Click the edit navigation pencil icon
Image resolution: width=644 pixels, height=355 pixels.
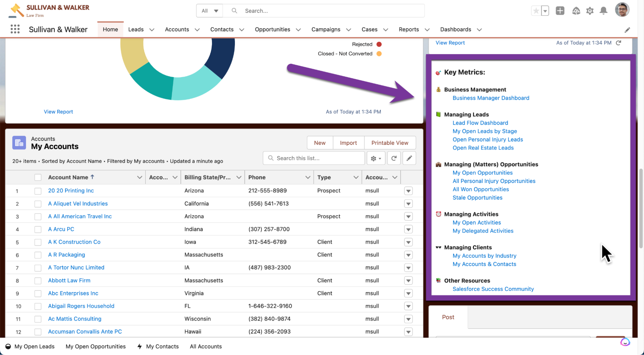[627, 30]
